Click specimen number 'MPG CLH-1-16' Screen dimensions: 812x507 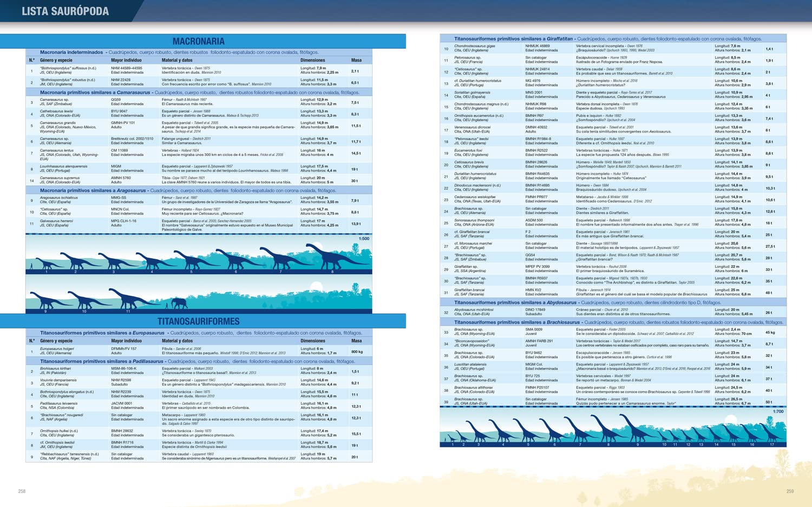coord(123,221)
